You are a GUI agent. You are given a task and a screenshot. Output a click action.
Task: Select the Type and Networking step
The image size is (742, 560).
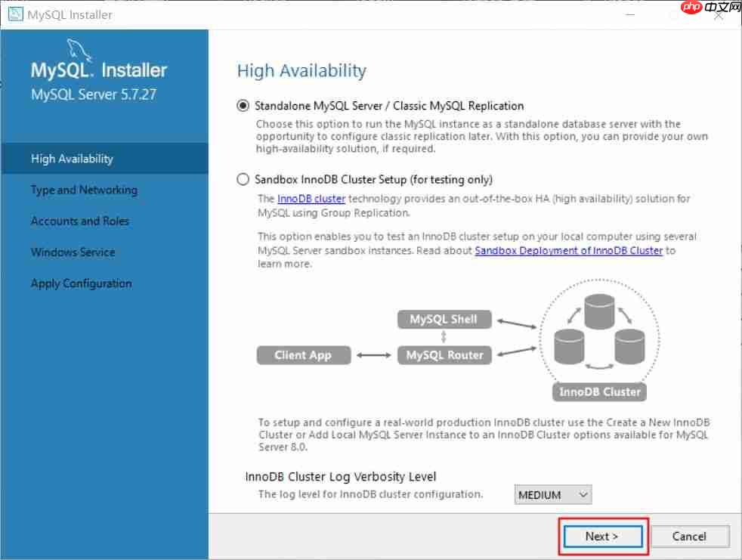pyautogui.click(x=84, y=190)
